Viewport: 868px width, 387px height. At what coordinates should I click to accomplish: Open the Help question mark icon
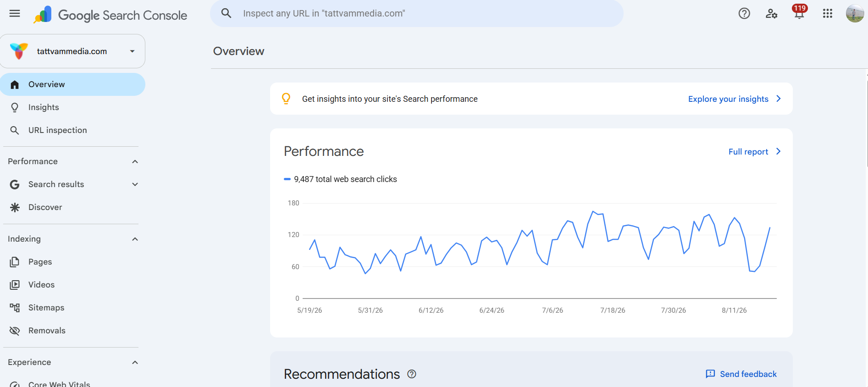click(744, 14)
